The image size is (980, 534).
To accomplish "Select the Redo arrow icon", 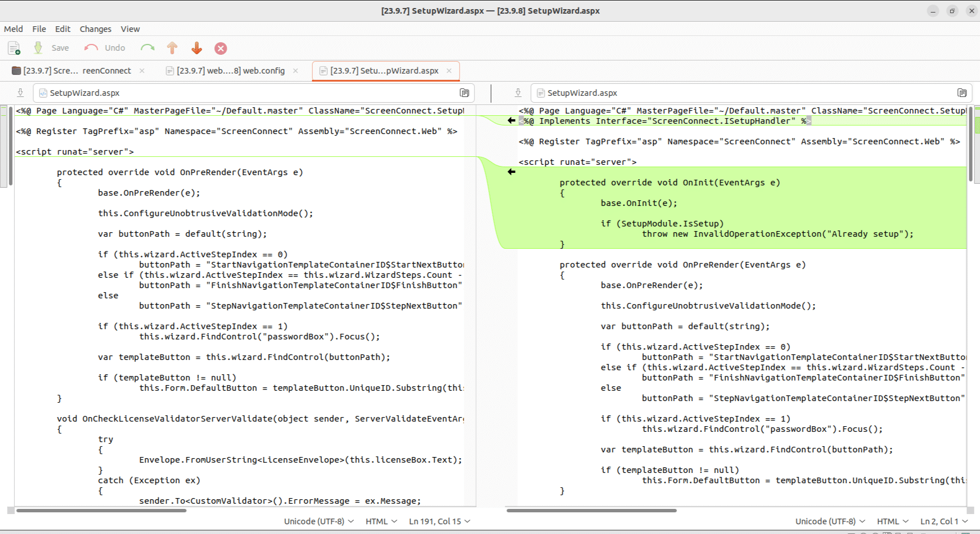I will (147, 48).
